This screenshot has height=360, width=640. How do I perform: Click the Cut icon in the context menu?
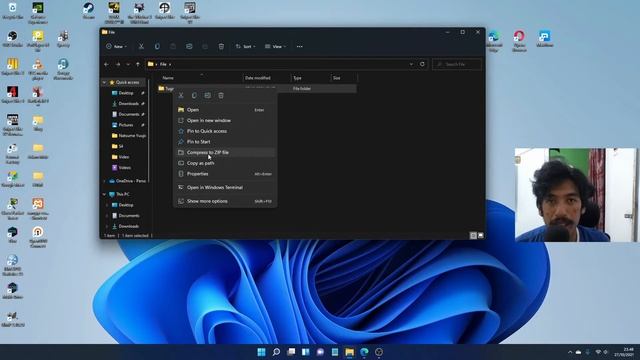(x=181, y=96)
